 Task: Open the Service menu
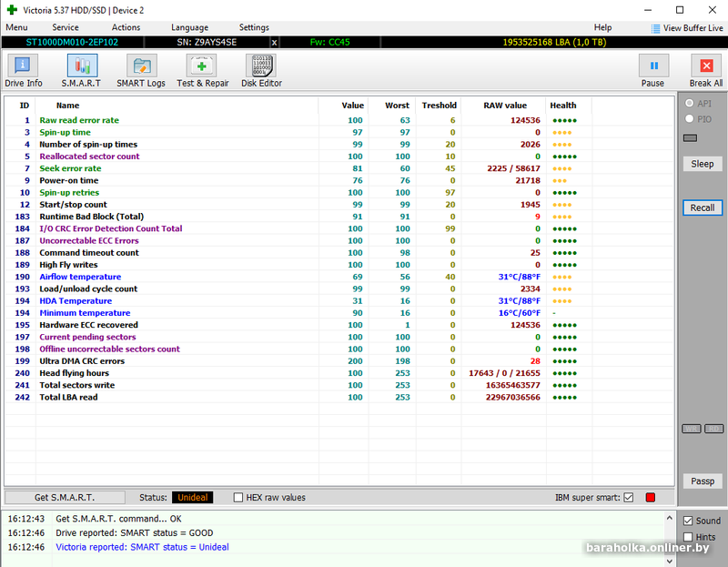(66, 27)
